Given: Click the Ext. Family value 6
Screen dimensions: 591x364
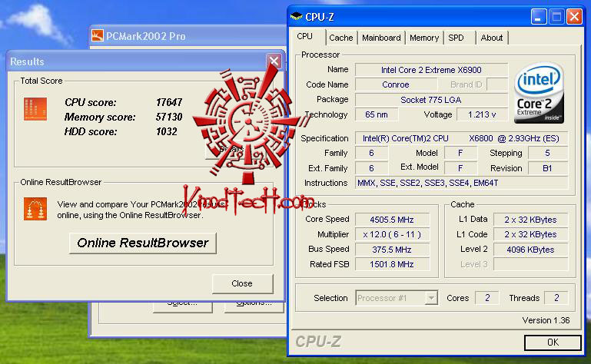Looking at the screenshot, I should pyautogui.click(x=371, y=168).
